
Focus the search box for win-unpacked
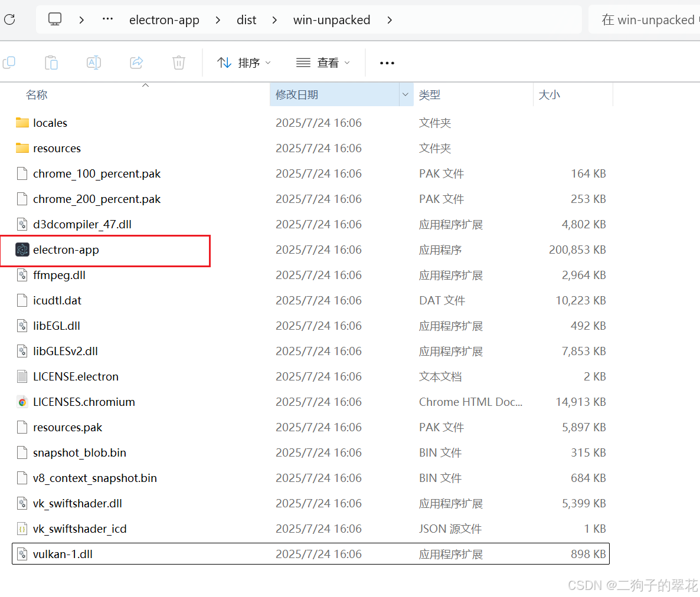pyautogui.click(x=644, y=19)
